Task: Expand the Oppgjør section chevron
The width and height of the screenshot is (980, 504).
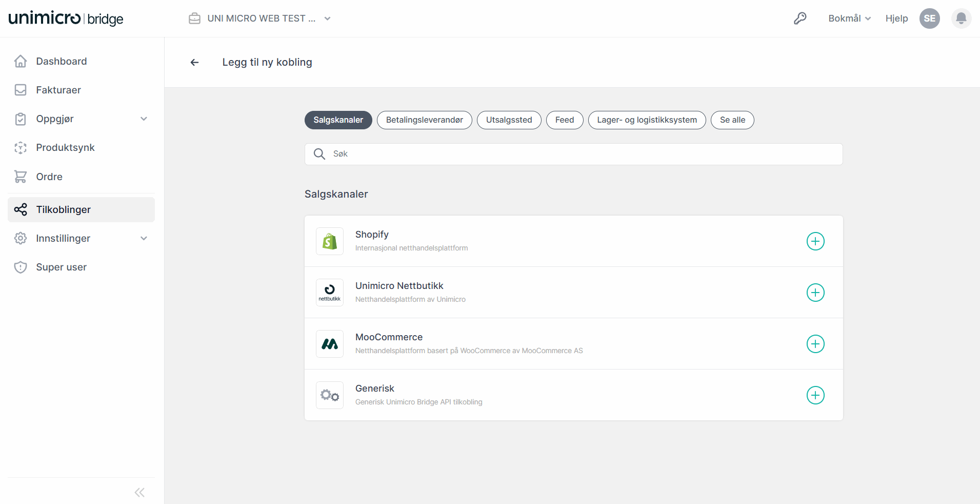Action: [x=144, y=119]
